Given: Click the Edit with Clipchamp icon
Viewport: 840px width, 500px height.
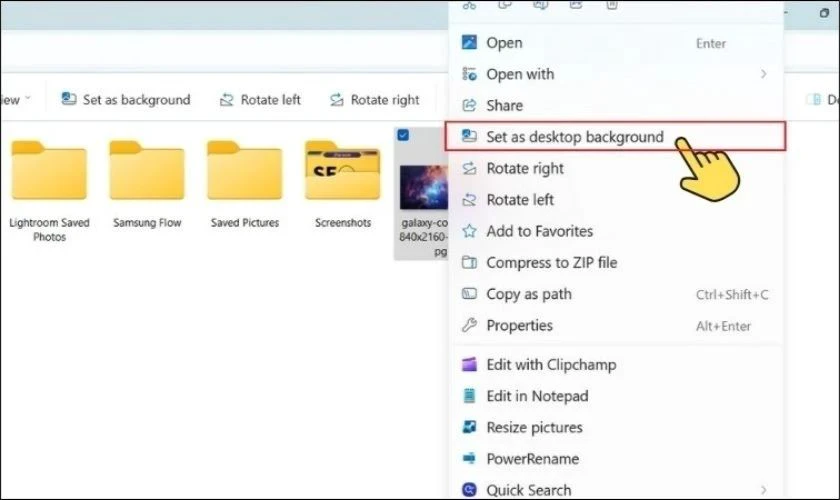Looking at the screenshot, I should pos(468,365).
